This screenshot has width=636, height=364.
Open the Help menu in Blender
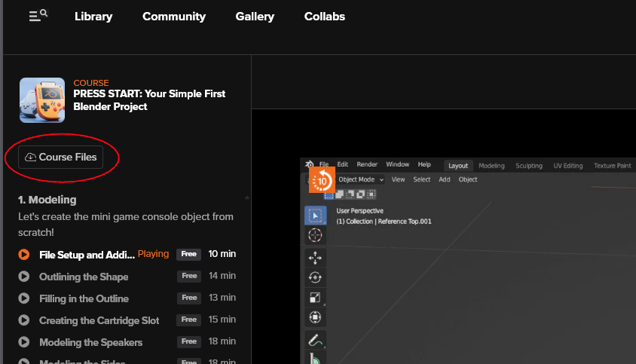(x=424, y=164)
